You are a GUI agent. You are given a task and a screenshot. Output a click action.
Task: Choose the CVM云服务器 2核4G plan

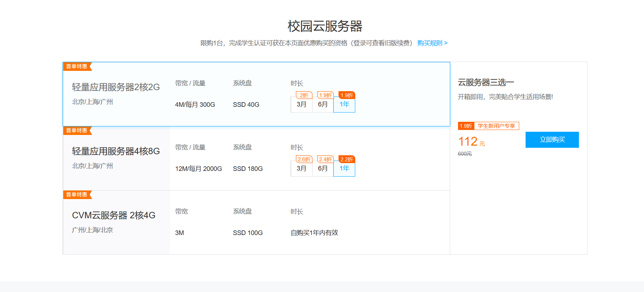113,215
